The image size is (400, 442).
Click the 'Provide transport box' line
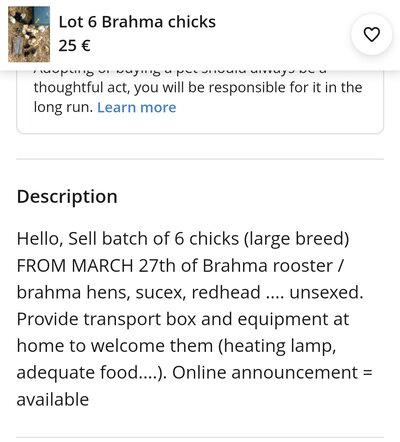183,319
